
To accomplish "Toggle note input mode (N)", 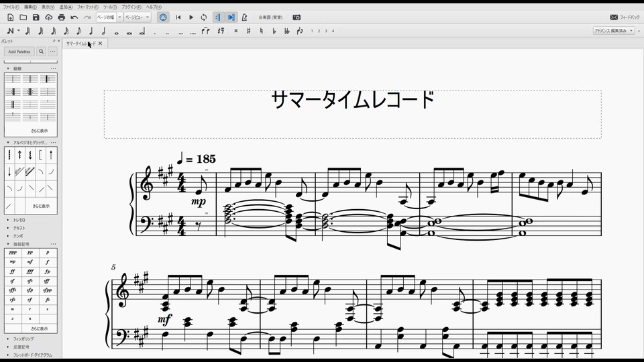I will coord(10,31).
